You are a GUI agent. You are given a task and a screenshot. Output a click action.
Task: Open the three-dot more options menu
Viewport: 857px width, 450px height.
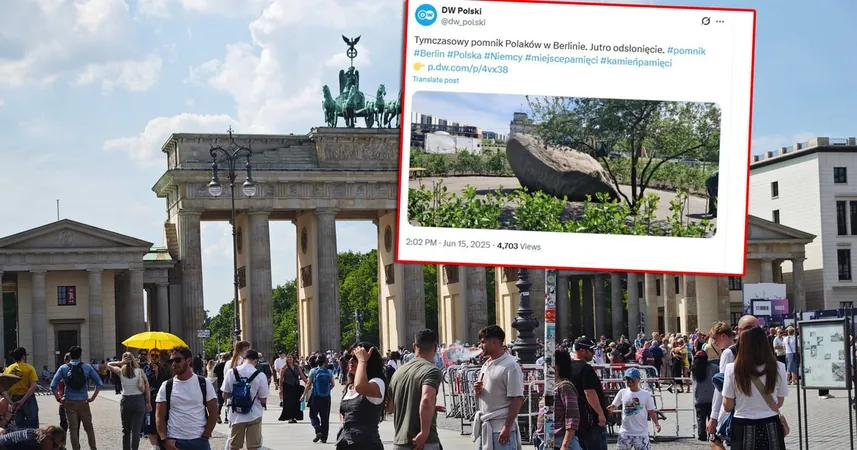click(x=720, y=22)
